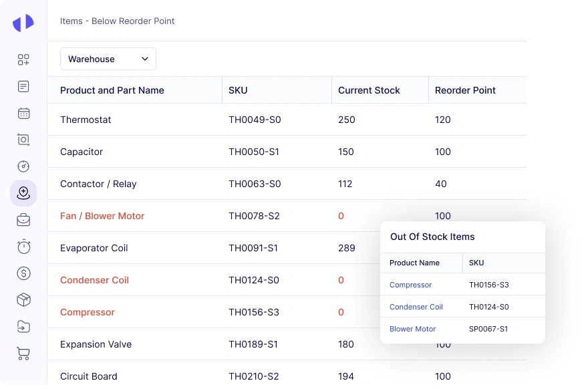Open Condenser Coil link in popup
Screen dimensions: 588x389
(x=416, y=307)
